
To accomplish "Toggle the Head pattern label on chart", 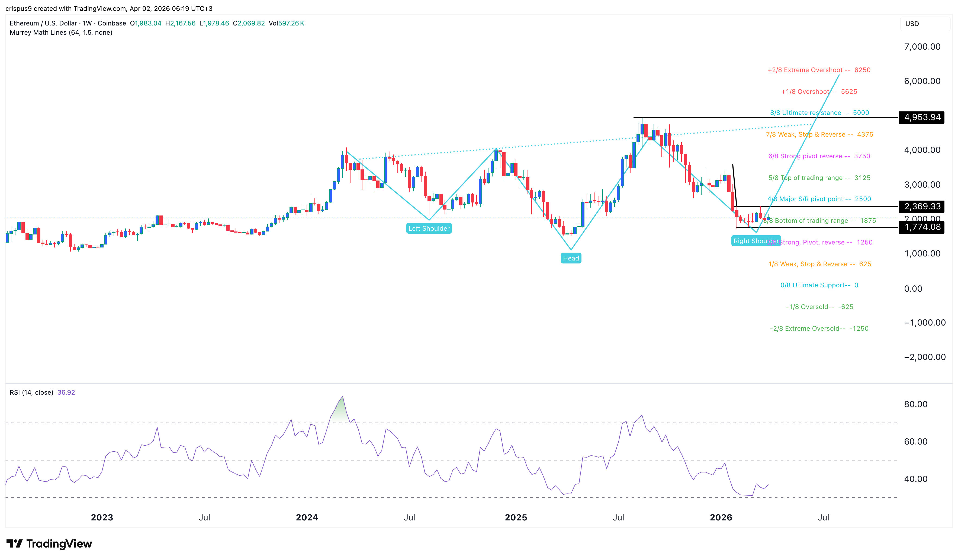I will click(571, 258).
